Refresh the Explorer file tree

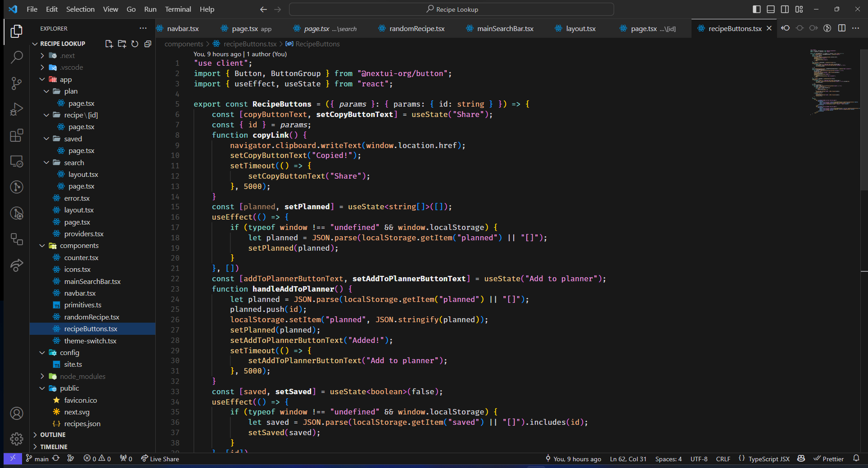point(135,44)
